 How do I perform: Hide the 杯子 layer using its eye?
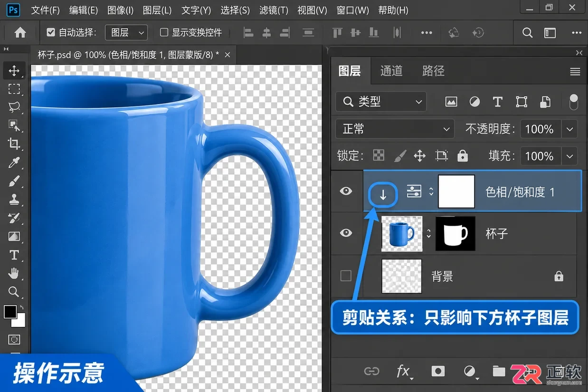coord(346,233)
